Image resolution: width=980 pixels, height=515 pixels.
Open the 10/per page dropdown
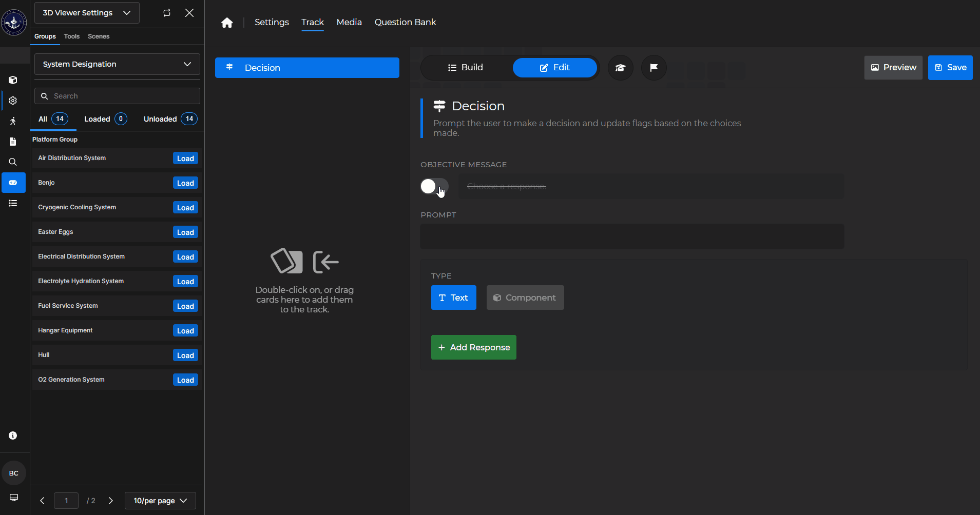160,501
